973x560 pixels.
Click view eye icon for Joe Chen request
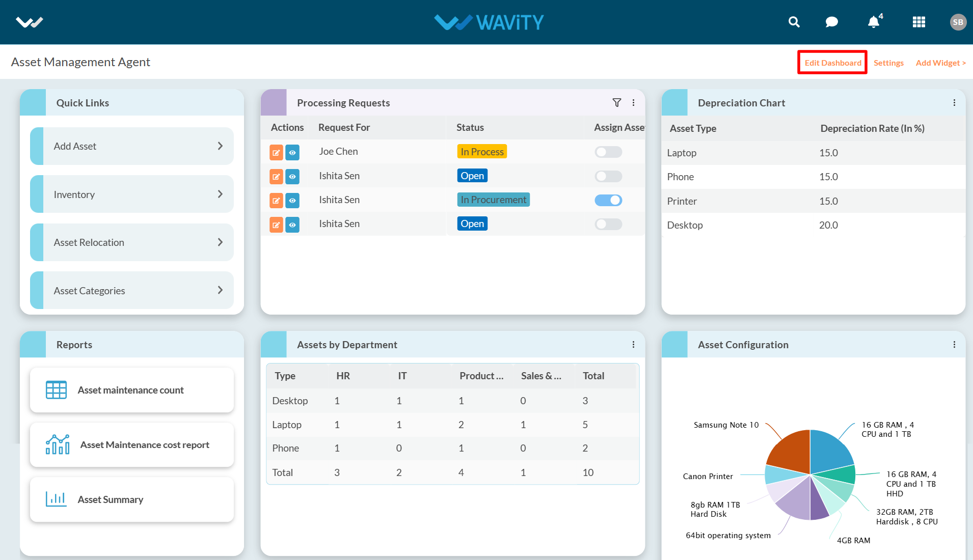click(x=292, y=152)
